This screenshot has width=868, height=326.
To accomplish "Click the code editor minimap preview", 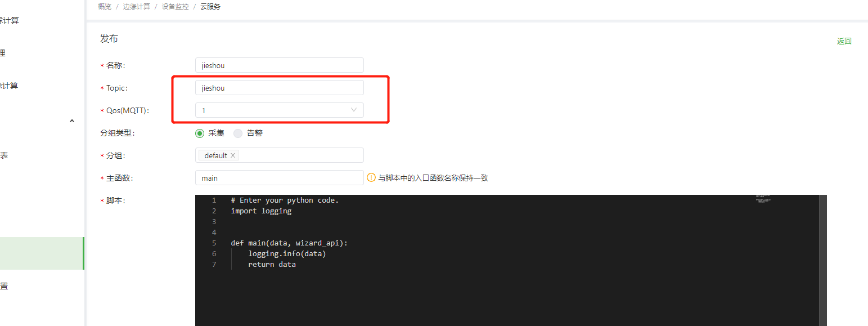I will 763,199.
